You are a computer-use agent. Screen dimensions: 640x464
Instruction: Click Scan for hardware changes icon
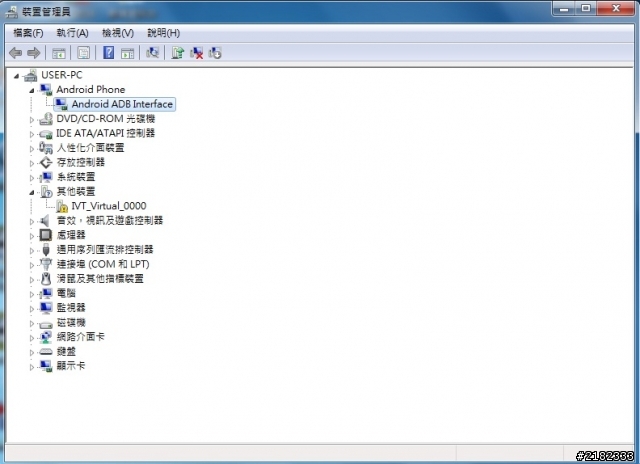coord(152,53)
